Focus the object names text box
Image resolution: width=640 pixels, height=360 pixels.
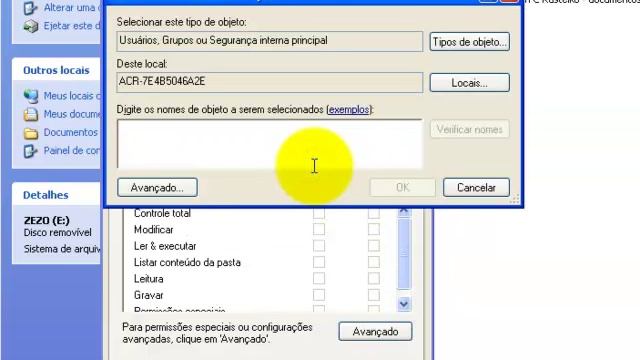tap(270, 144)
